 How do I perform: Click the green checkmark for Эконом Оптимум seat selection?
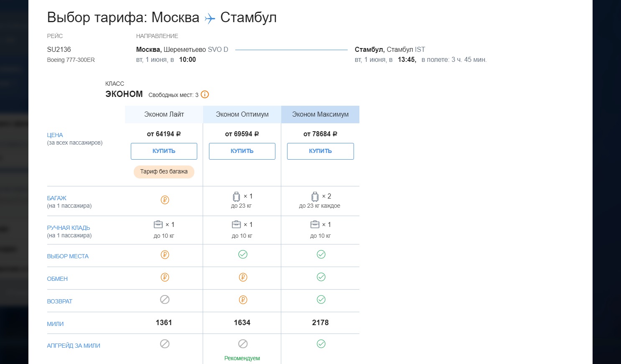pos(243,255)
